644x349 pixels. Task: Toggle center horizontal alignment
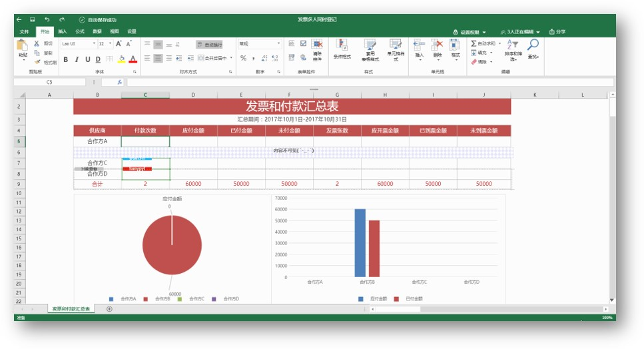click(158, 59)
